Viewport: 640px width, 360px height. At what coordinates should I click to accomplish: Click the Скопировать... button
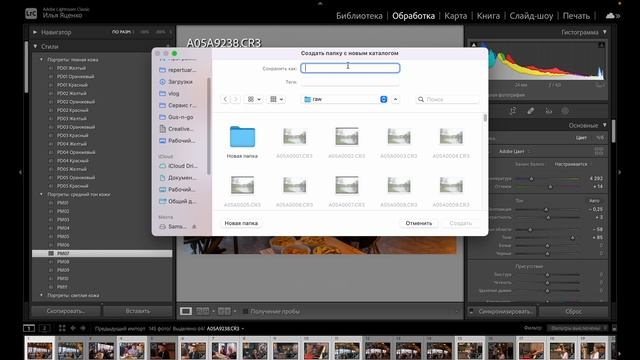click(x=66, y=311)
